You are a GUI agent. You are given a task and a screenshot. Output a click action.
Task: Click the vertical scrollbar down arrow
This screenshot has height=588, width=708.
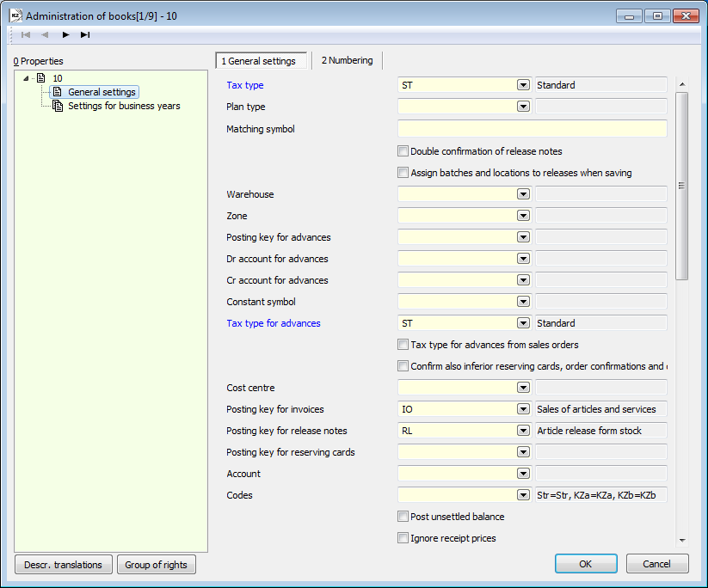(682, 540)
